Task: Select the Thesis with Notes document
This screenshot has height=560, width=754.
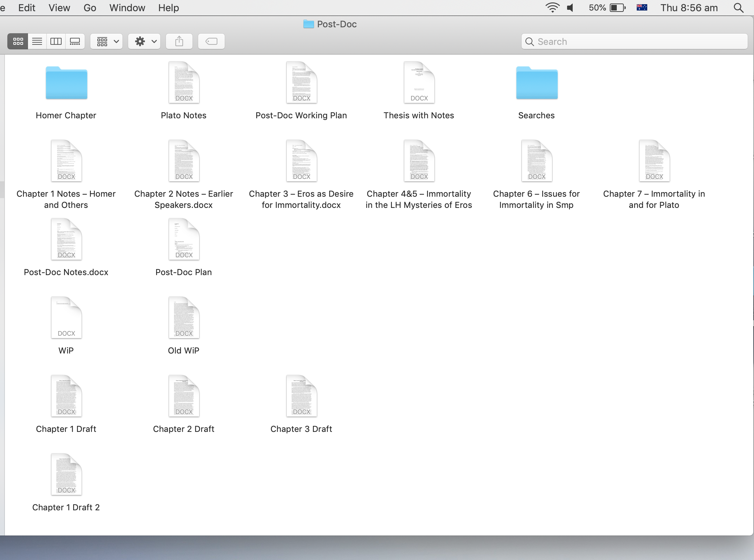Action: [x=419, y=83]
